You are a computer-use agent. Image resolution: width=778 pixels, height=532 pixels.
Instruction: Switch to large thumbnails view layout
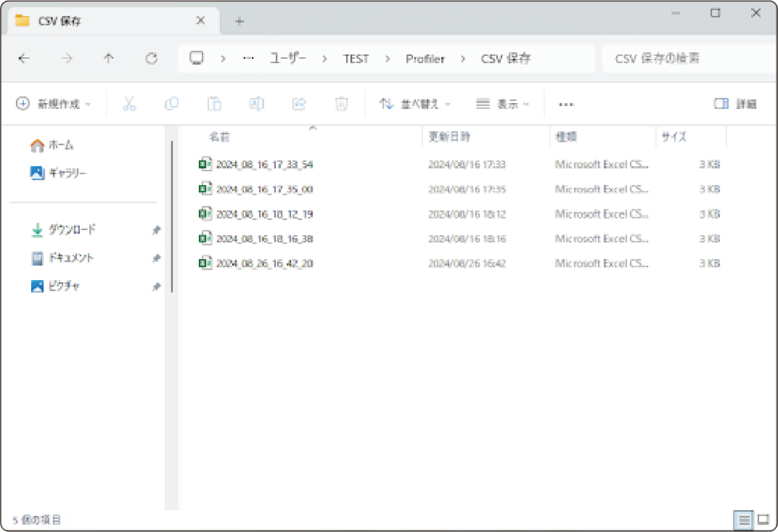tap(763, 520)
